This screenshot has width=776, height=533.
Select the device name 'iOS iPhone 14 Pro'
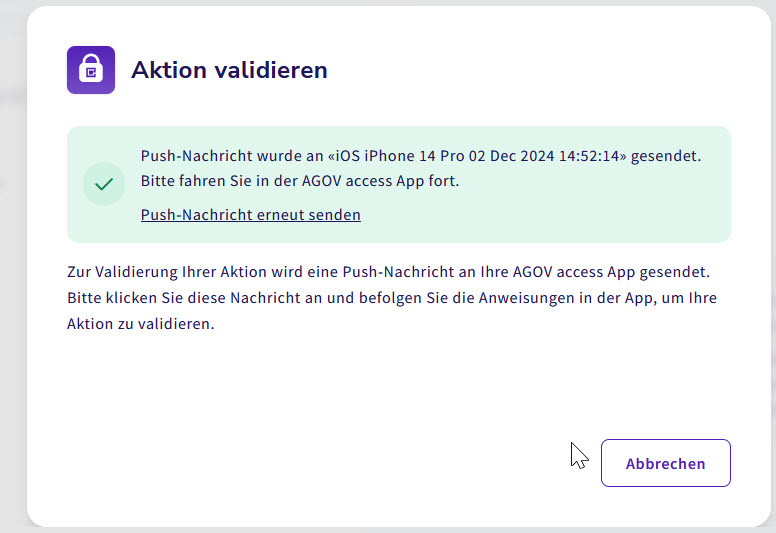400,156
